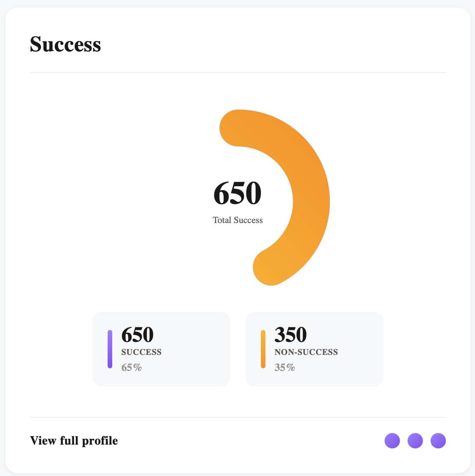Click the 35% percentage text
Image resolution: width=475 pixels, height=476 pixels.
tap(285, 367)
